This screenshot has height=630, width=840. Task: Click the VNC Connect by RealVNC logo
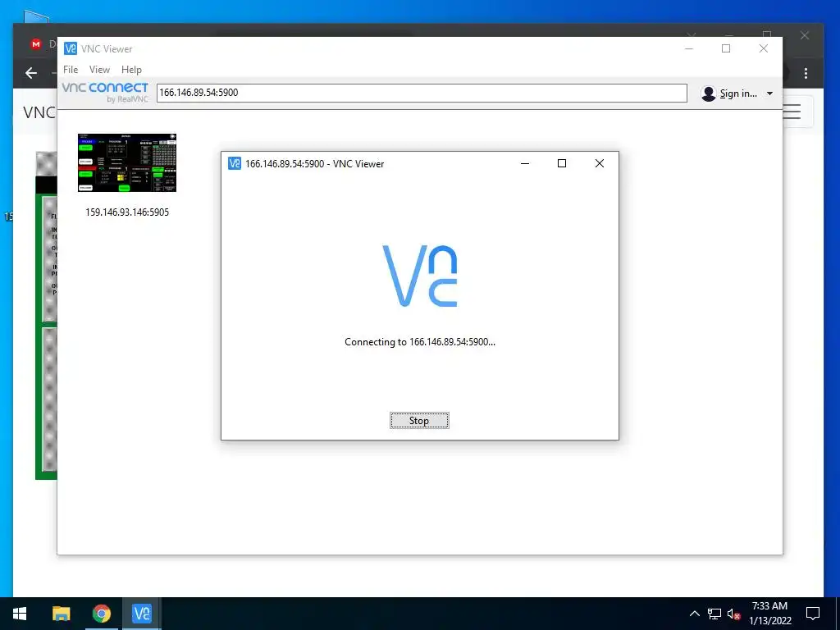coord(105,92)
